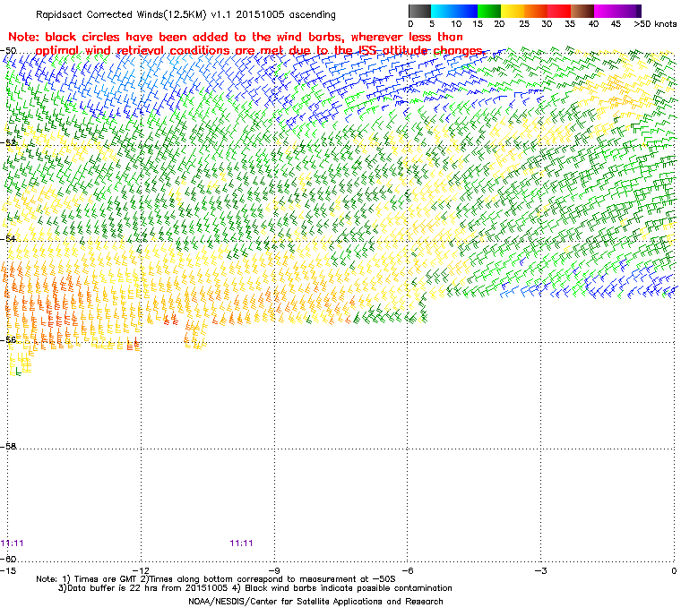Click the '-52' latitude axis label

click(x=8, y=143)
